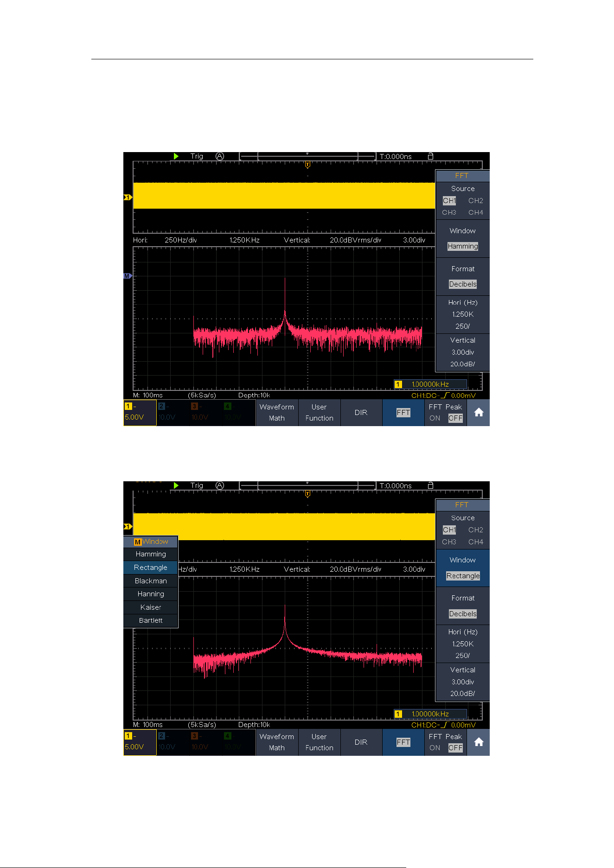This screenshot has width=614, height=868.
Task: Tap the home icon in the lower scope screen
Action: pyautogui.click(x=479, y=742)
